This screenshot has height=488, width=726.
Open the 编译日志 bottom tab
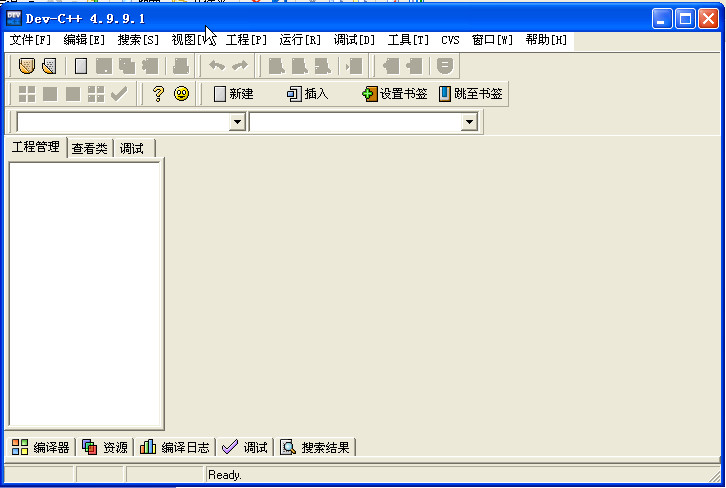[x=175, y=447]
